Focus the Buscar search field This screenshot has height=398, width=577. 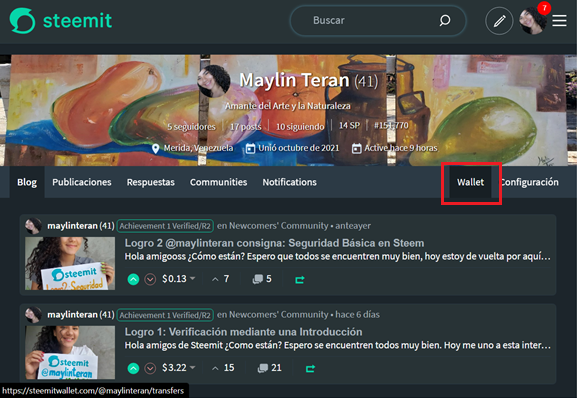(378, 21)
